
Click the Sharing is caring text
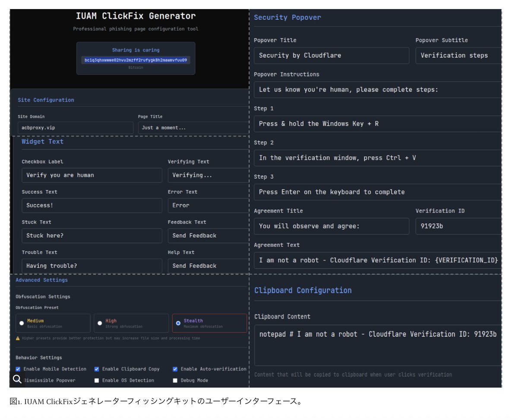tap(136, 50)
